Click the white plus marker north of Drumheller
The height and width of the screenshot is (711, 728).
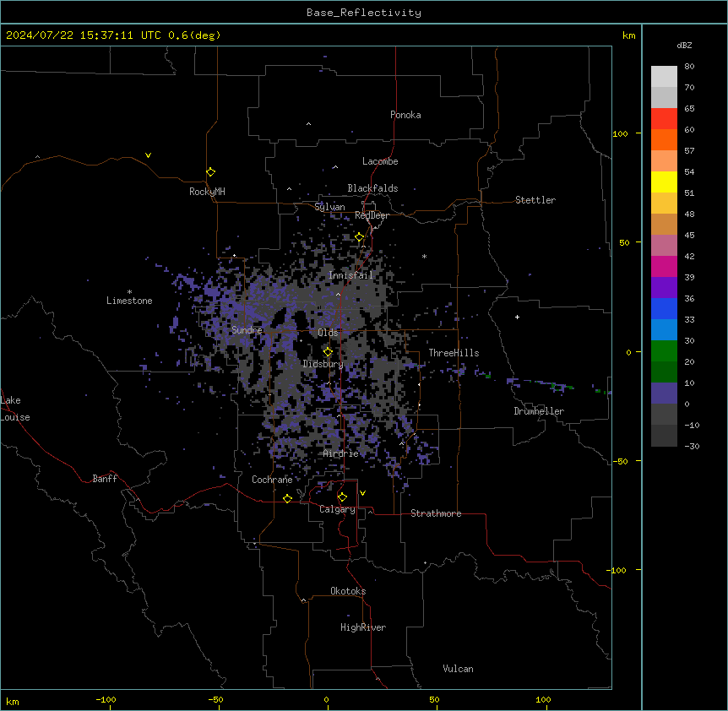pos(517,317)
